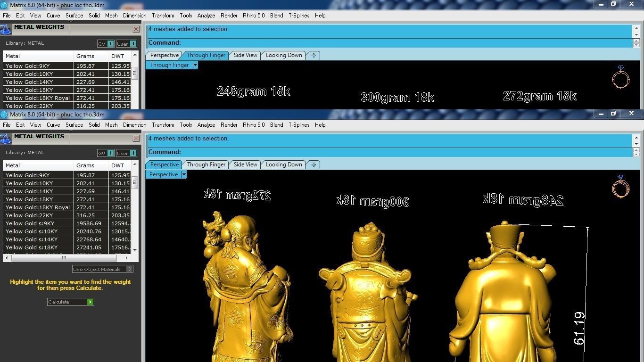644x362 pixels.
Task: Select Yellow Gold:18KY row in lower window
Action: 67,199
